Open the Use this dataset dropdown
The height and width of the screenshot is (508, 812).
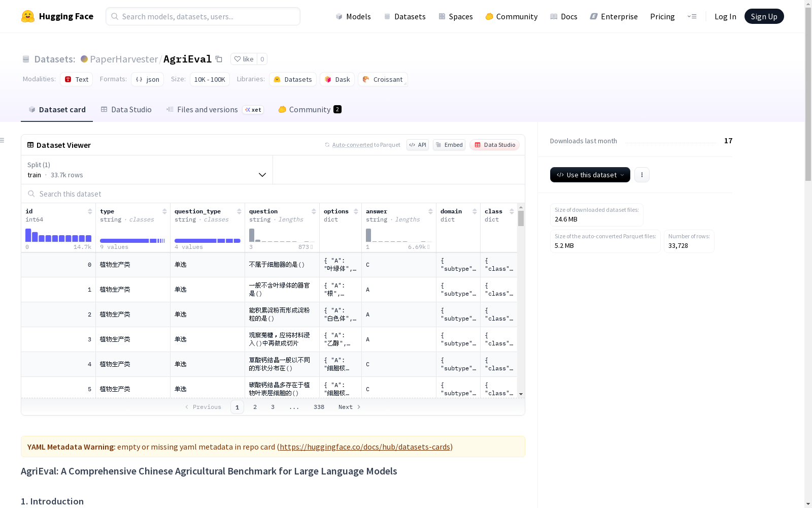point(590,175)
